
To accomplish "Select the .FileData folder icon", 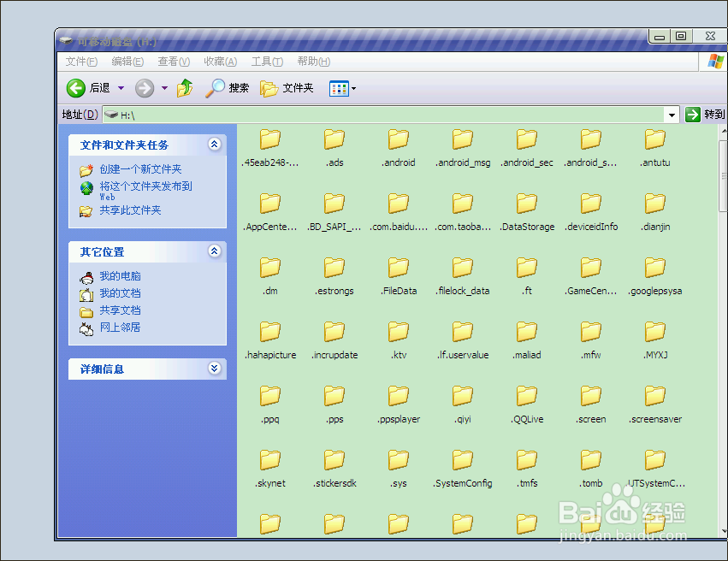I will [x=399, y=268].
